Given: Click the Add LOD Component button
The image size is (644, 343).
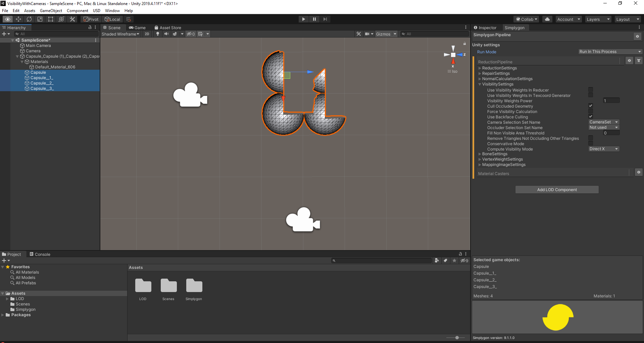Looking at the screenshot, I should (x=557, y=189).
